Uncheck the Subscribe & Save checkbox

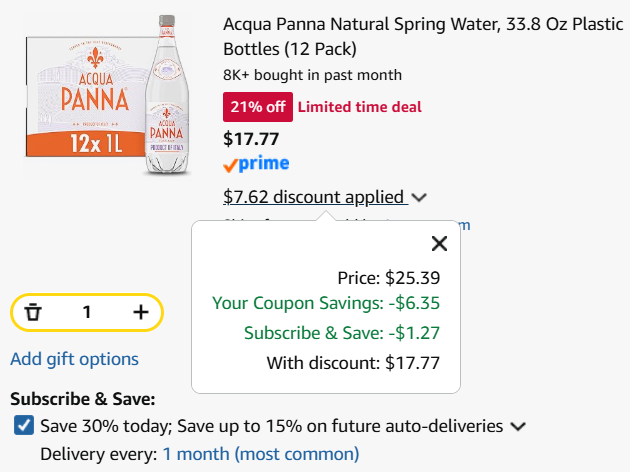pyautogui.click(x=24, y=425)
